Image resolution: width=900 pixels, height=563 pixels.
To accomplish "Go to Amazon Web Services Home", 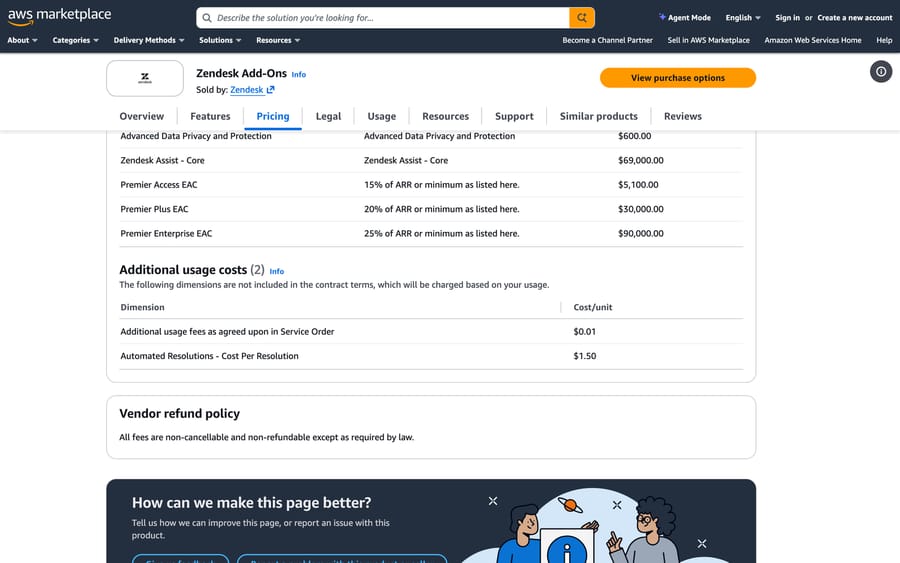I will click(813, 40).
